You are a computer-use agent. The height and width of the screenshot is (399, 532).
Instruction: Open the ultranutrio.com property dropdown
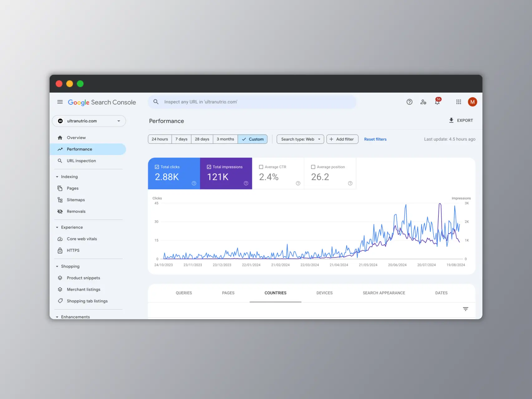click(89, 121)
